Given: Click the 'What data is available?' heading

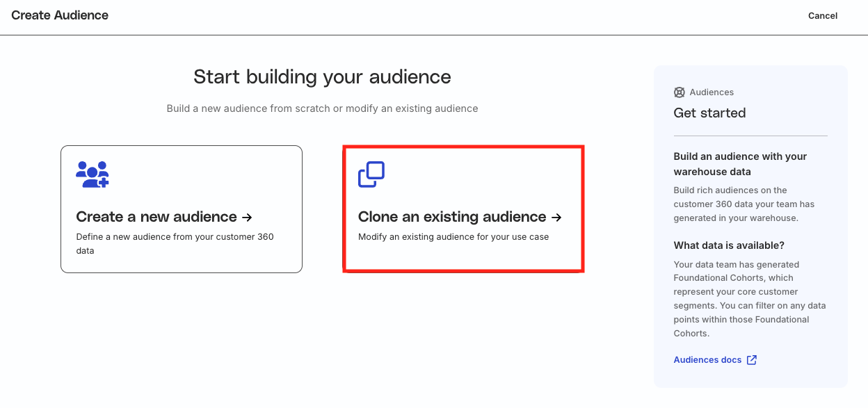Looking at the screenshot, I should click(729, 245).
